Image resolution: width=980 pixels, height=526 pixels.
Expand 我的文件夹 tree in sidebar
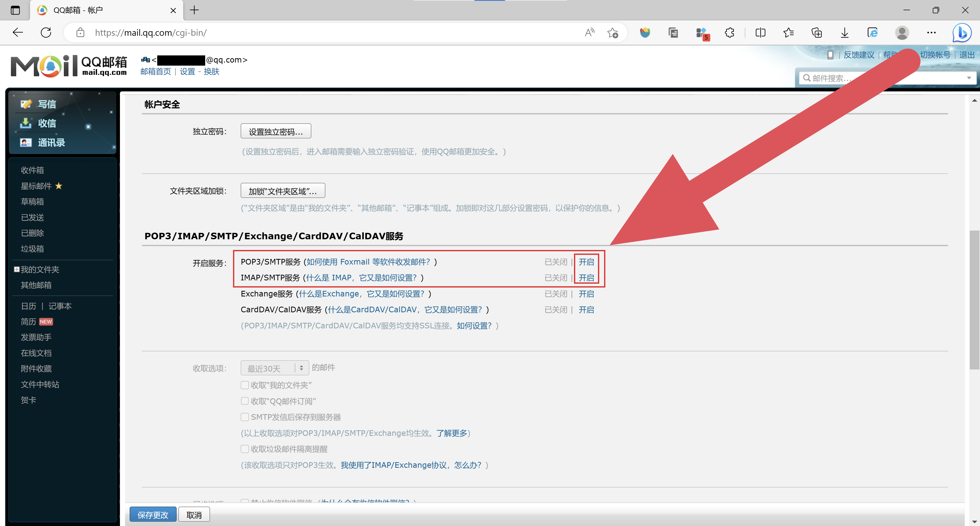pyautogui.click(x=17, y=269)
